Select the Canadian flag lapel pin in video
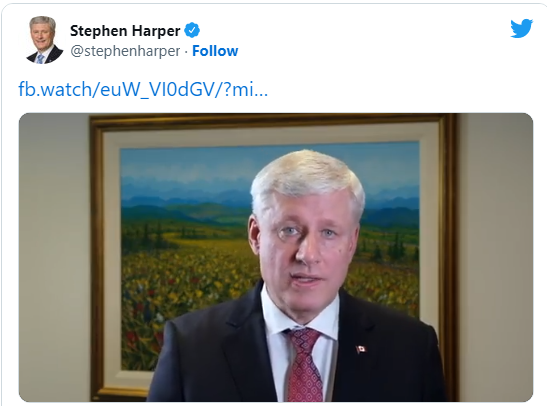This screenshot has width=547, height=406. (361, 349)
